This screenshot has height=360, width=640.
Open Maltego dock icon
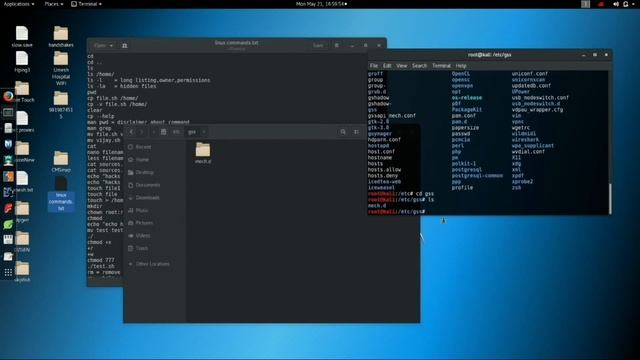pyautogui.click(x=8, y=192)
